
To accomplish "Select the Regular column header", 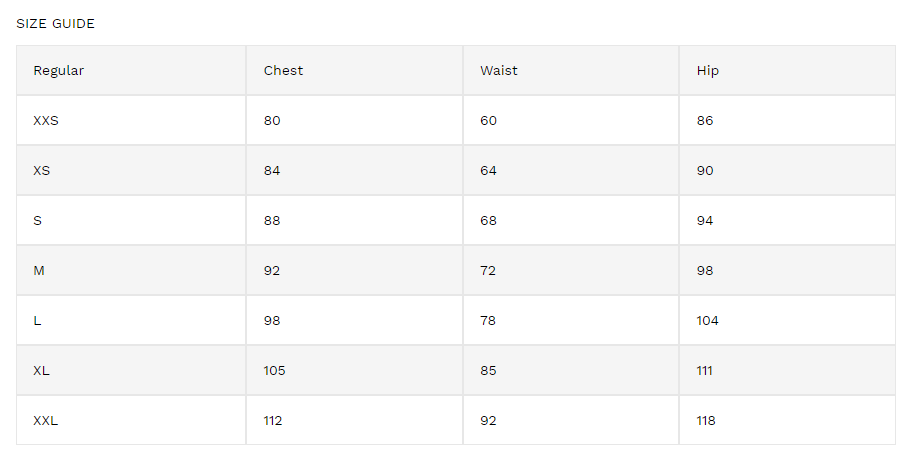I will click(x=58, y=71).
